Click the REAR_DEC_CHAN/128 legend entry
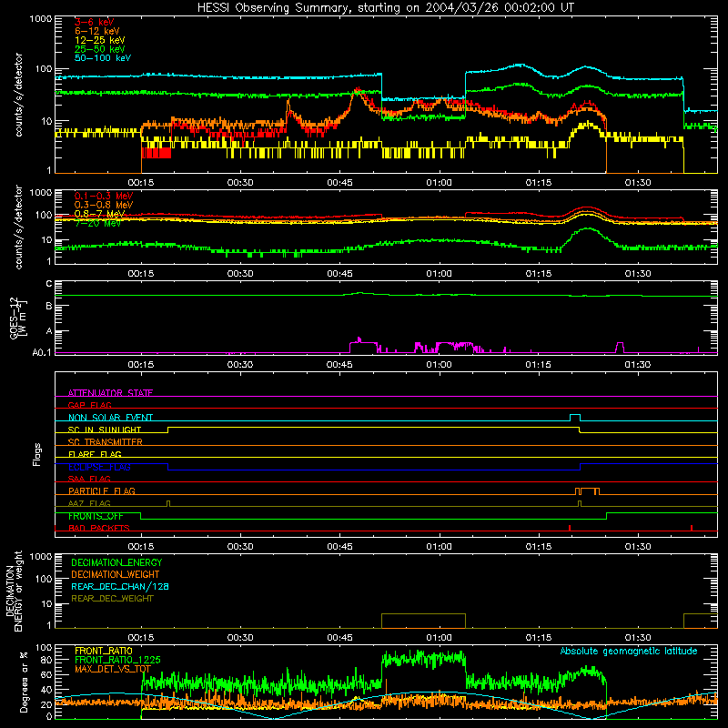The width and height of the screenshot is (728, 728). coord(120,586)
